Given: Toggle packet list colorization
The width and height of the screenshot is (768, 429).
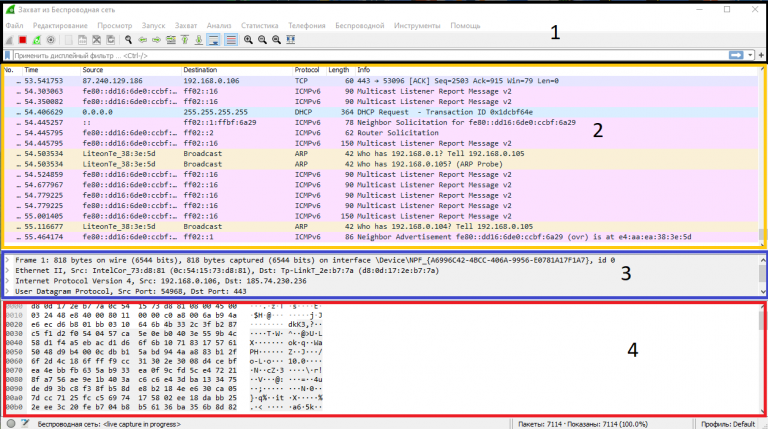Looking at the screenshot, I should pos(231,40).
